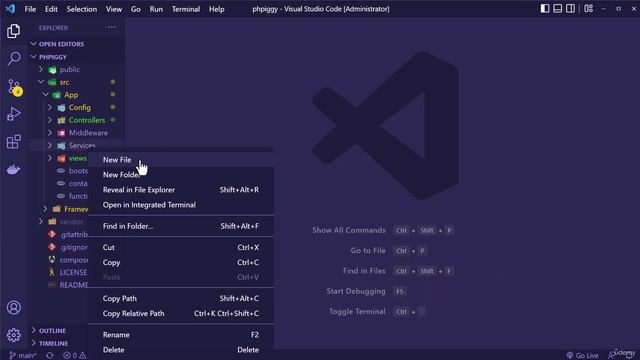Open the View menu
Image resolution: width=640 pixels, height=360 pixels.
(113, 9)
